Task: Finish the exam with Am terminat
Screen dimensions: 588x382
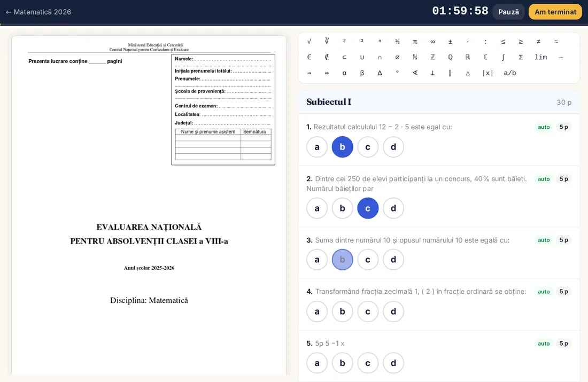Action: tap(555, 12)
